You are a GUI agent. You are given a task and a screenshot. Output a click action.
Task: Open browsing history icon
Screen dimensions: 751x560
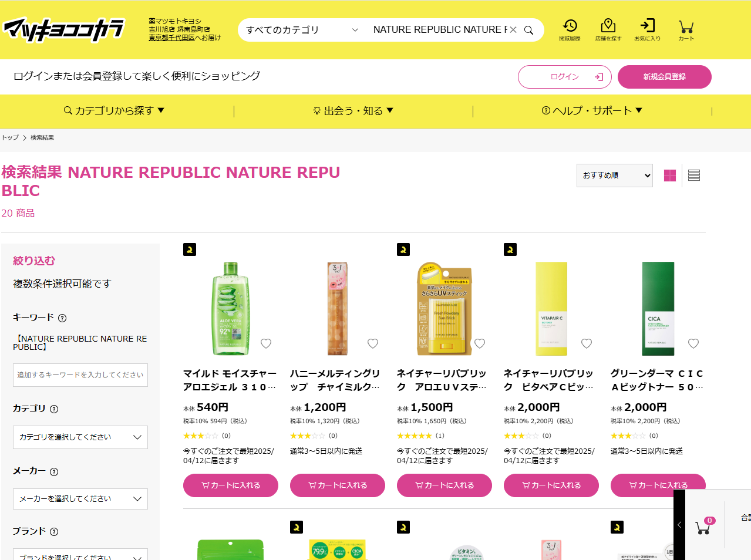point(570,29)
